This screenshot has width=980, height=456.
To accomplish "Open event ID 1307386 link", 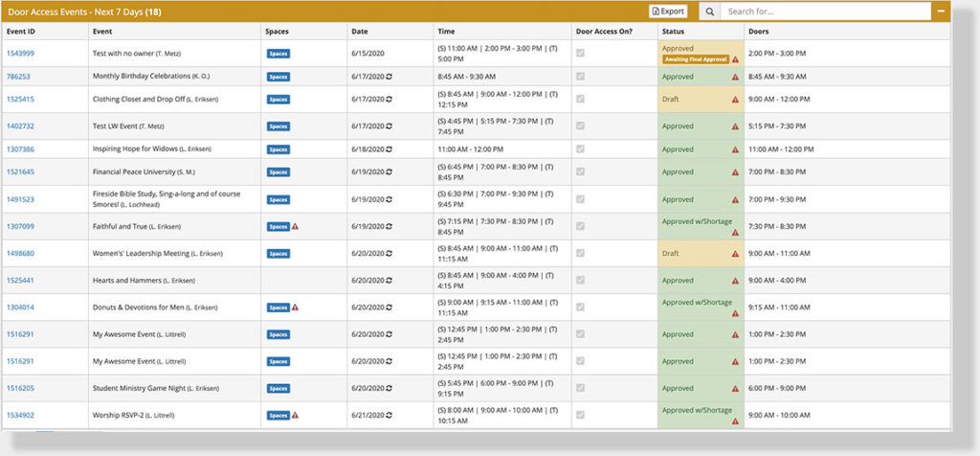I will click(x=20, y=149).
